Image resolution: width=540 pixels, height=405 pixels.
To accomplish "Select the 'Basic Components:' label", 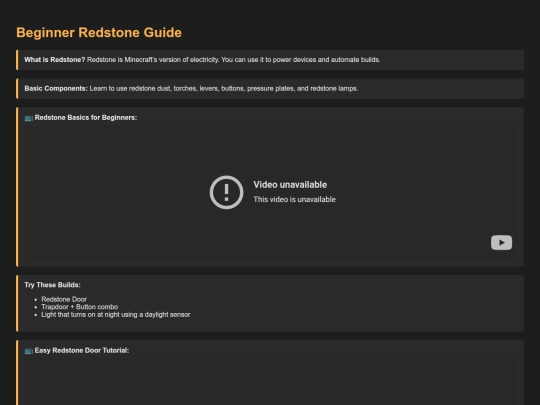I will click(x=56, y=89).
